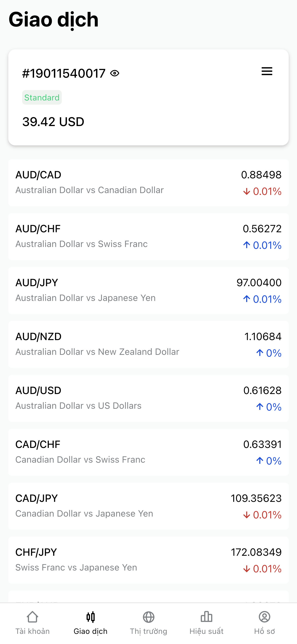
Task: Open the Thị trường globe icon
Action: (x=149, y=617)
